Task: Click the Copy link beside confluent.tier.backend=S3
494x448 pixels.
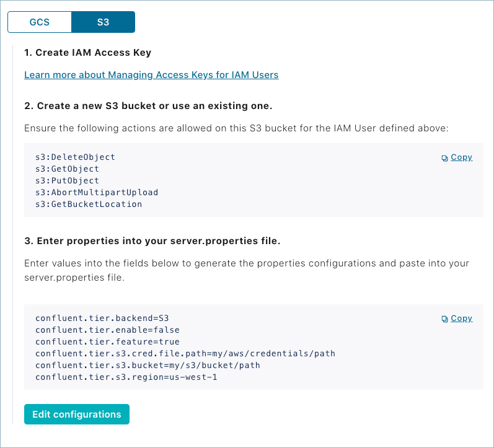Action: click(x=461, y=318)
